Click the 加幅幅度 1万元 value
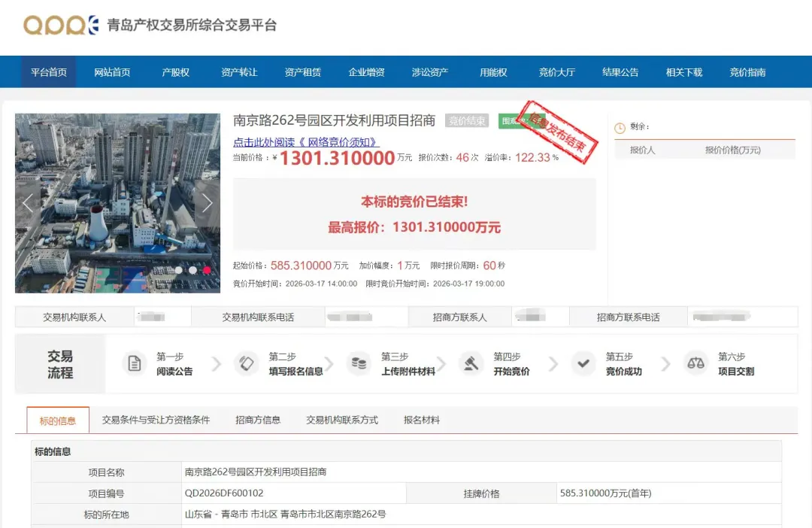 [x=408, y=266]
